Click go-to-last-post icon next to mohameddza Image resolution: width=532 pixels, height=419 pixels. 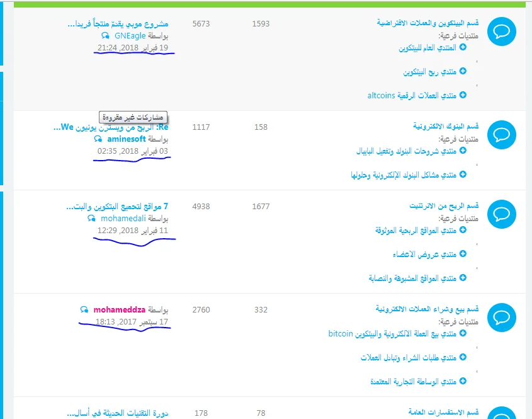pyautogui.click(x=84, y=310)
